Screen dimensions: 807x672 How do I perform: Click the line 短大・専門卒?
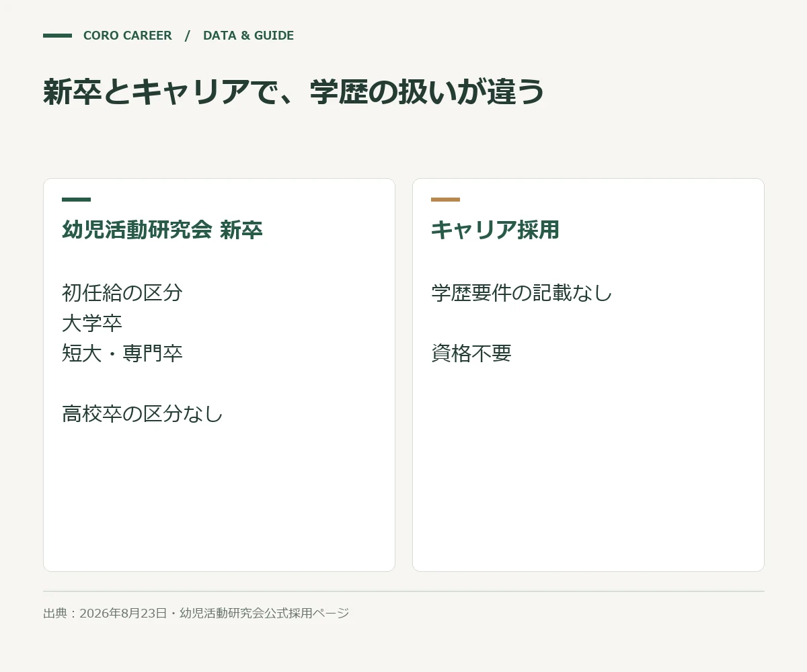coord(122,353)
